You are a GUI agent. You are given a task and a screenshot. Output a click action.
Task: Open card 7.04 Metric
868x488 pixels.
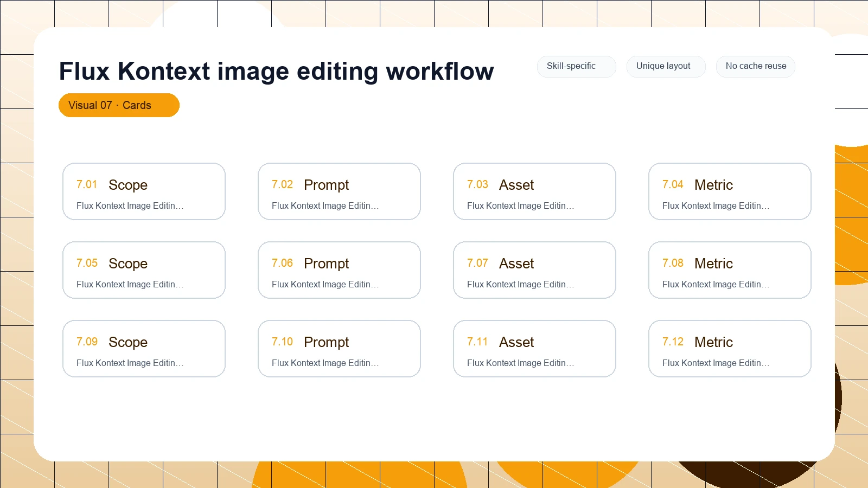coord(730,191)
